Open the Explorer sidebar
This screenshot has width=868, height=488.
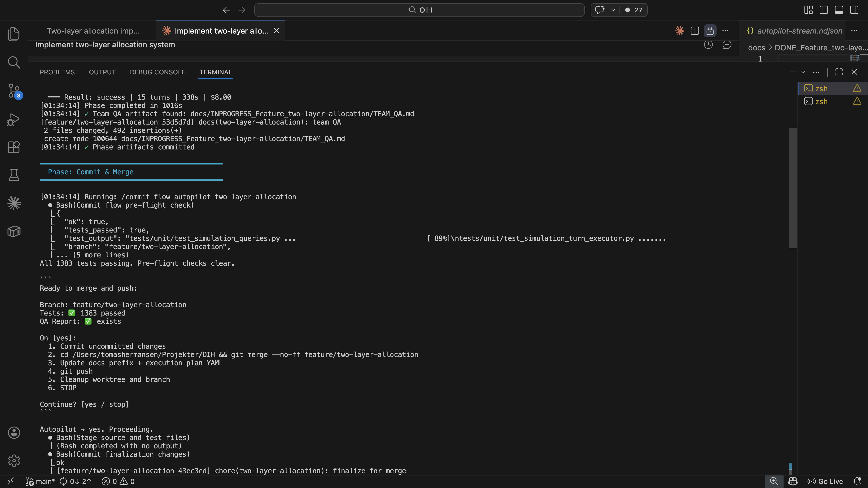14,34
